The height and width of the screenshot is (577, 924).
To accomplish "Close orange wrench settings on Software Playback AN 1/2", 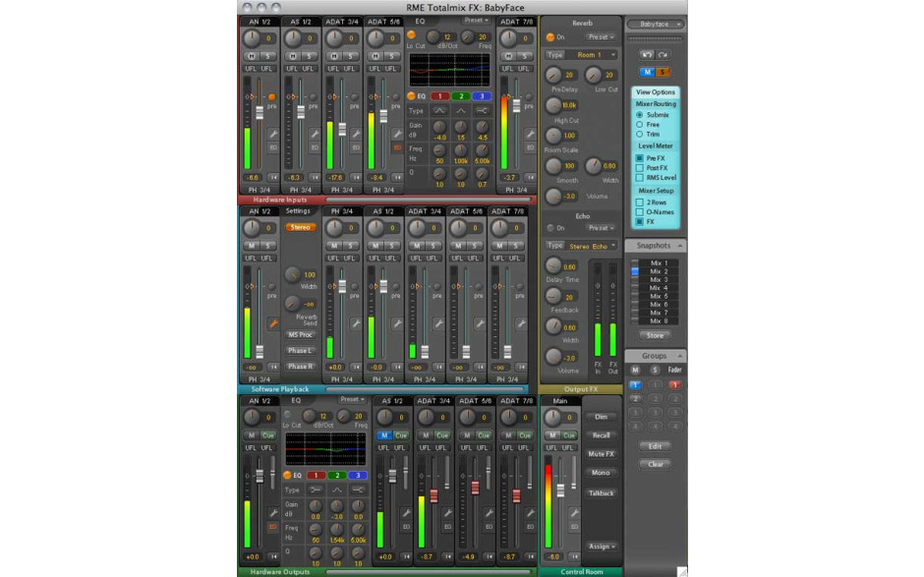I will (273, 323).
